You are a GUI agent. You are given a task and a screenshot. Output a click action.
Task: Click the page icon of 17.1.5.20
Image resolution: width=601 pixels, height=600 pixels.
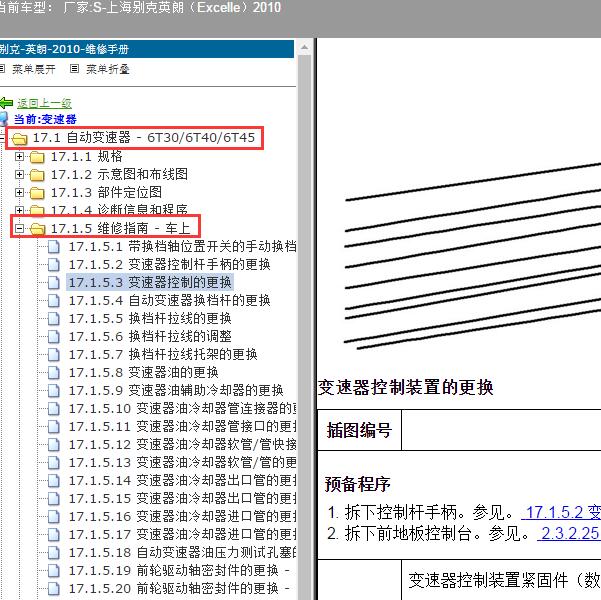coord(54,589)
